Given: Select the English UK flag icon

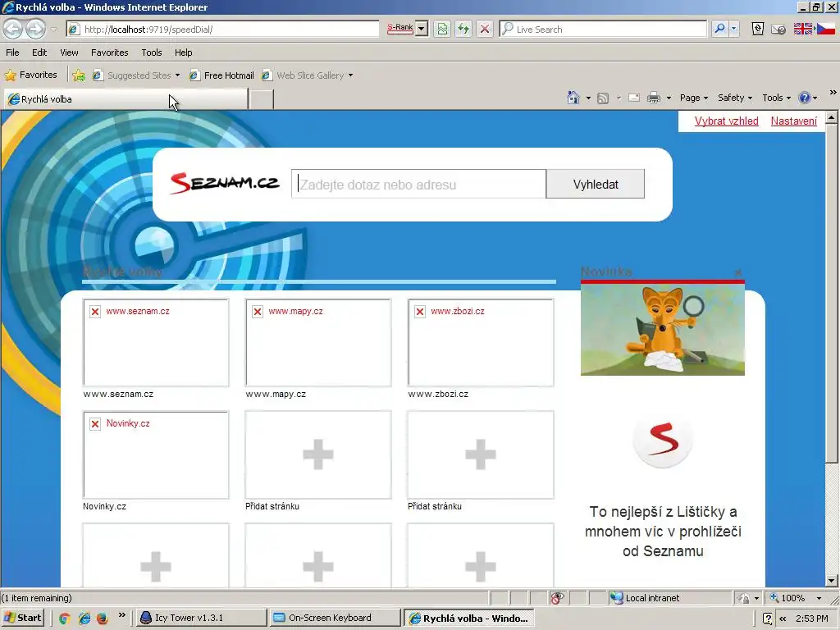Looking at the screenshot, I should (x=803, y=29).
